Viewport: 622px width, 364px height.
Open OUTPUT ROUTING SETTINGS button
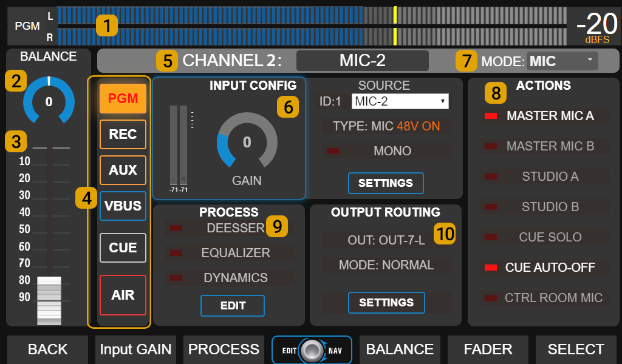(x=386, y=303)
